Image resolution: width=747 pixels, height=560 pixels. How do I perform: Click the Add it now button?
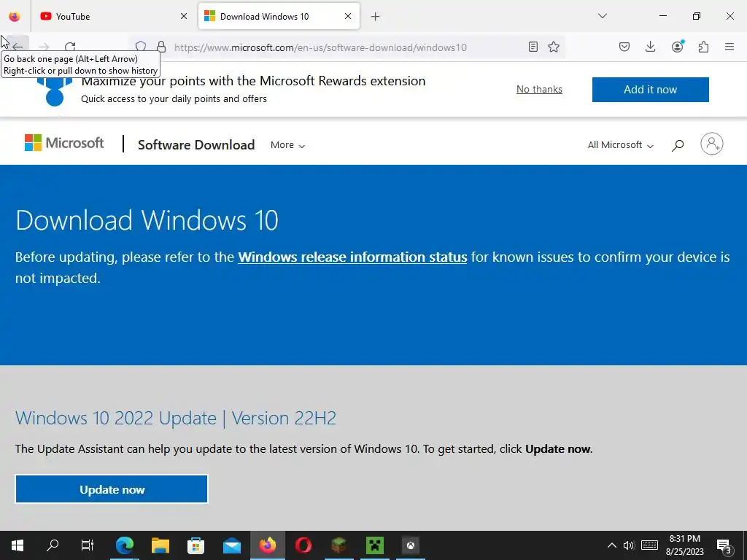coord(650,90)
